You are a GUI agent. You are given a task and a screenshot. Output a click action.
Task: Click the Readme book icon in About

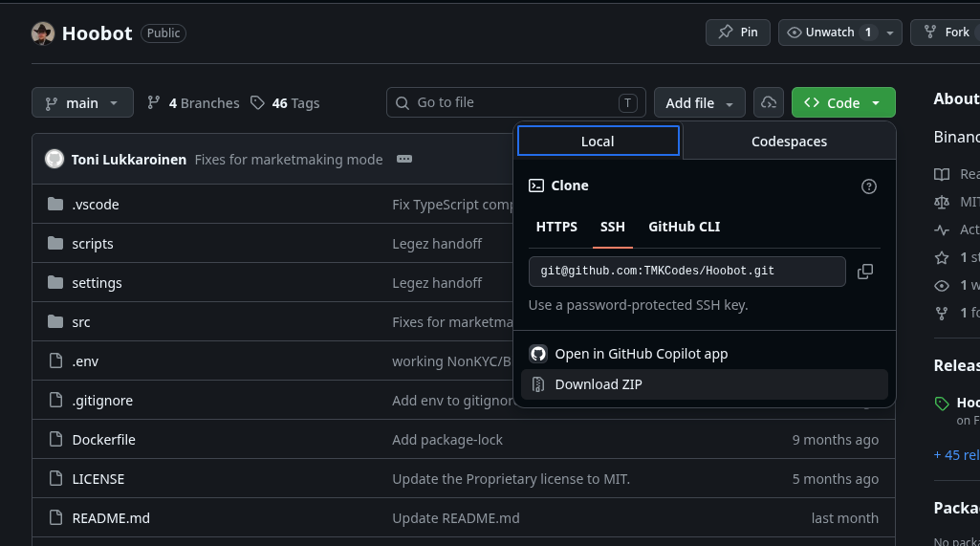click(x=942, y=174)
